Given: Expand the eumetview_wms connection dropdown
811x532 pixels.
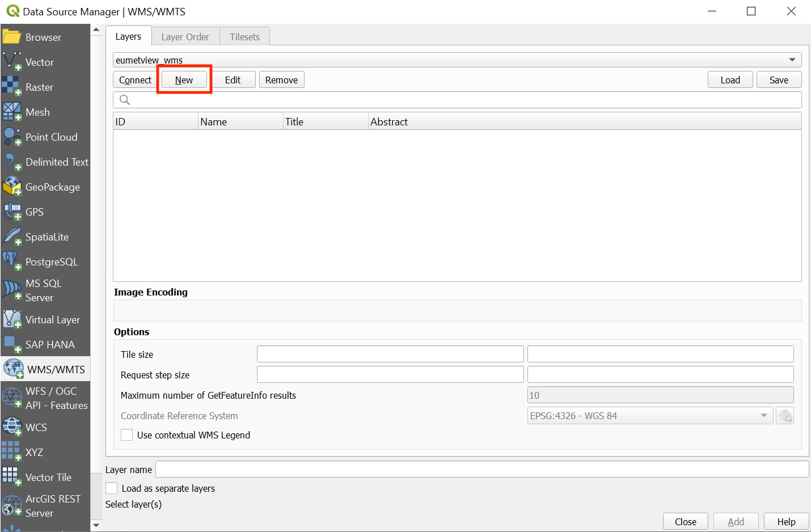Looking at the screenshot, I should (x=792, y=60).
